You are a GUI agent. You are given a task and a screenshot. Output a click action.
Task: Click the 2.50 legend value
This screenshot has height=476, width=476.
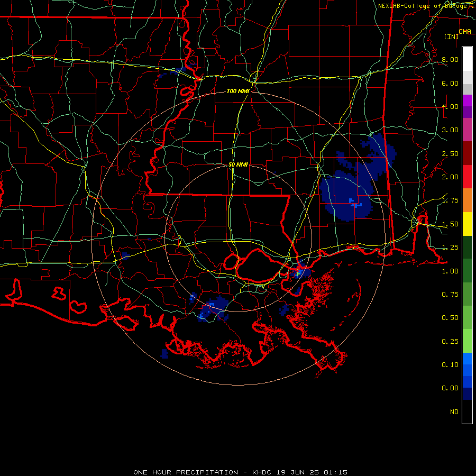(x=450, y=153)
